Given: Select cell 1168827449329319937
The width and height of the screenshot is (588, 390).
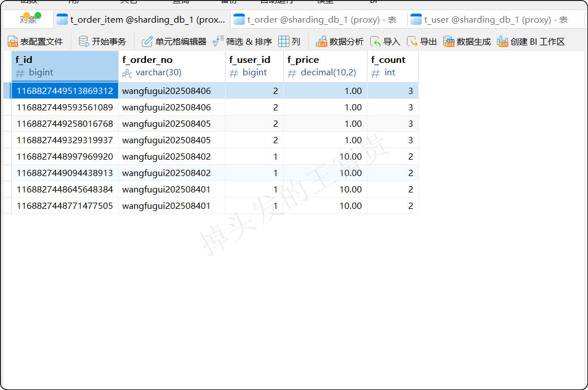Looking at the screenshot, I should tap(65, 140).
